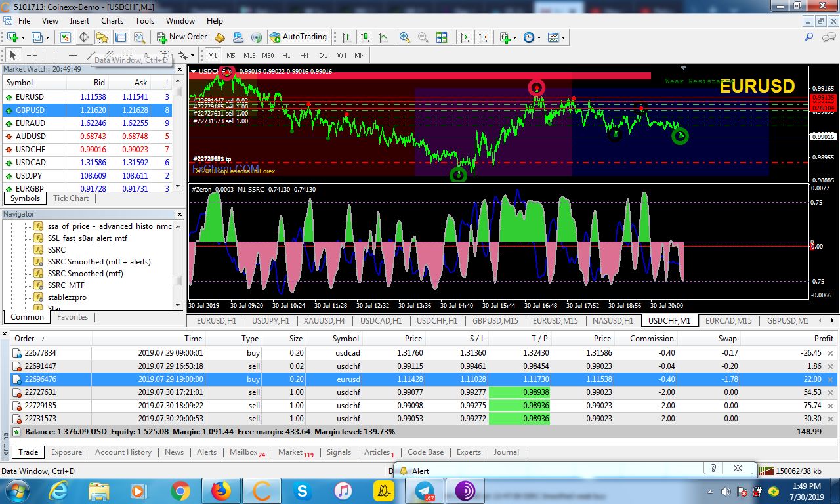
Task: Toggle chart shift icon
Action: (483, 37)
